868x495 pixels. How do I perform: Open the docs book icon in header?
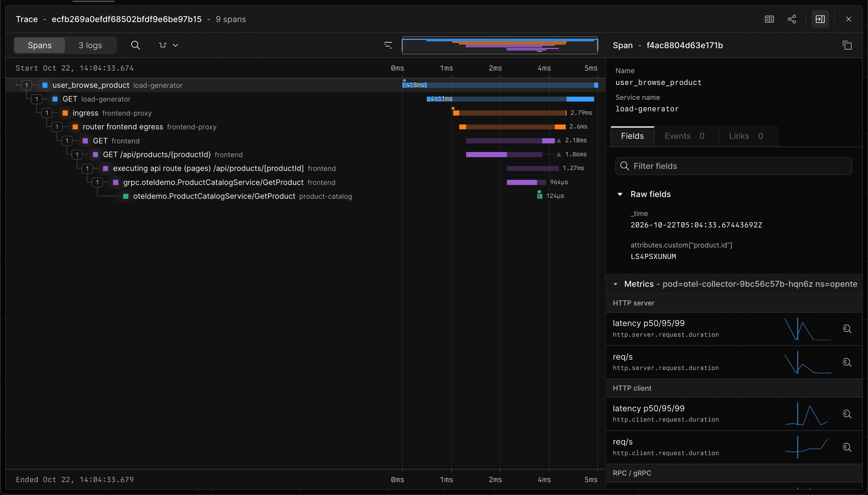click(x=769, y=19)
